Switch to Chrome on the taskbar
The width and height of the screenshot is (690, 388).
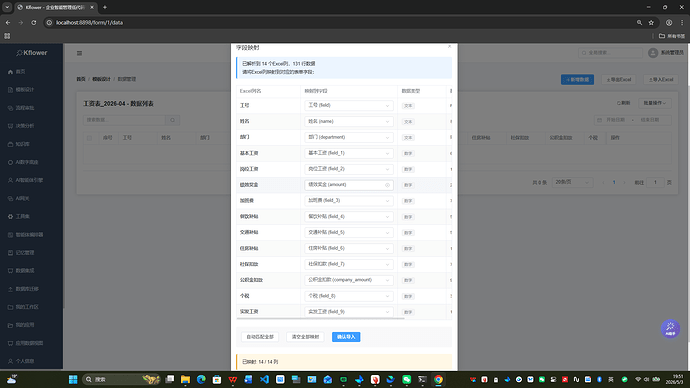tap(438, 379)
